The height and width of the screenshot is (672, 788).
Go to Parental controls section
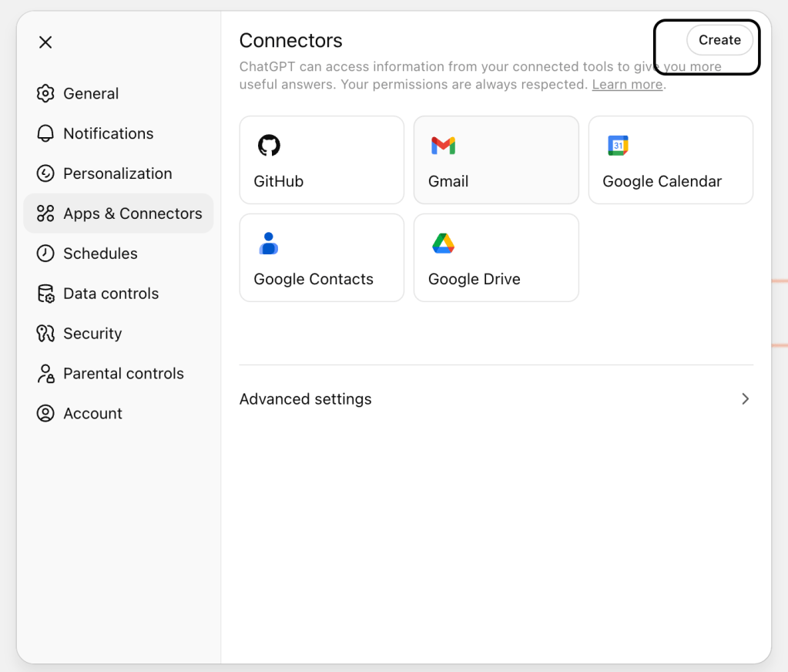point(123,374)
